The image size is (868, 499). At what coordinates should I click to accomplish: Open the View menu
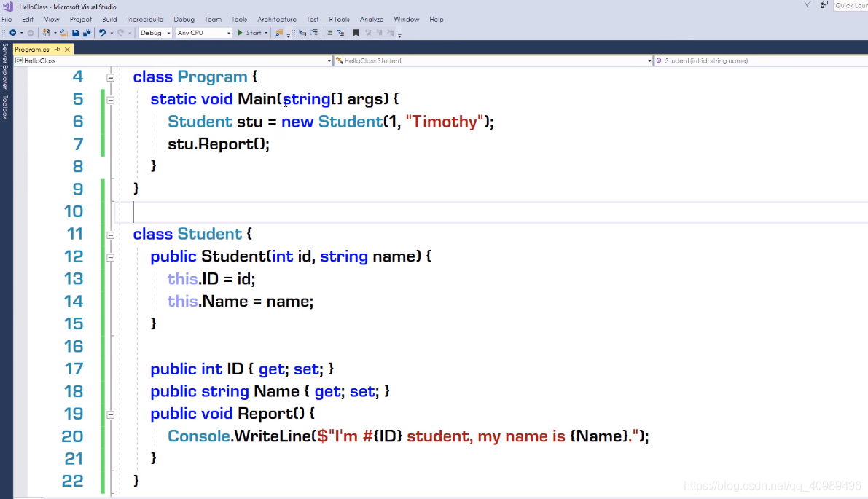click(x=52, y=20)
